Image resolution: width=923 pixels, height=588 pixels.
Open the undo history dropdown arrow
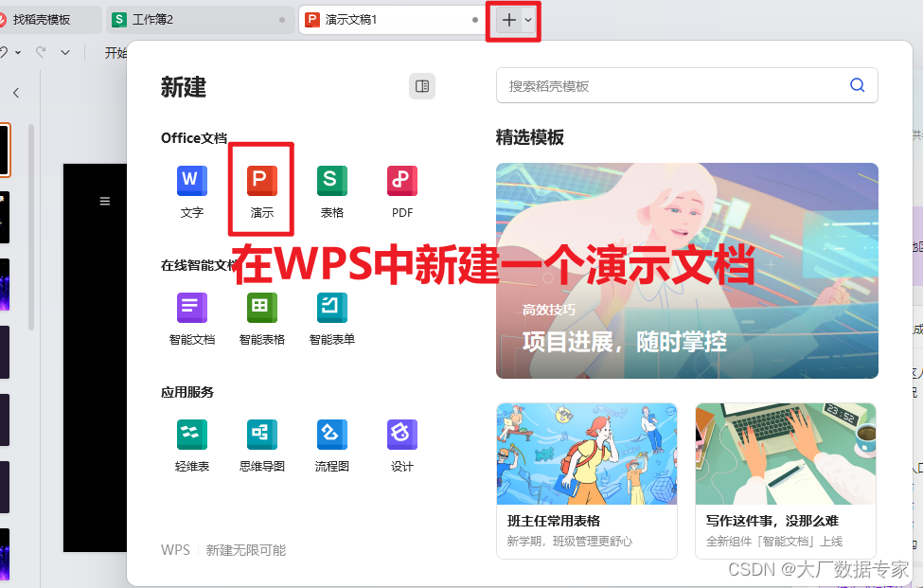coord(18,52)
